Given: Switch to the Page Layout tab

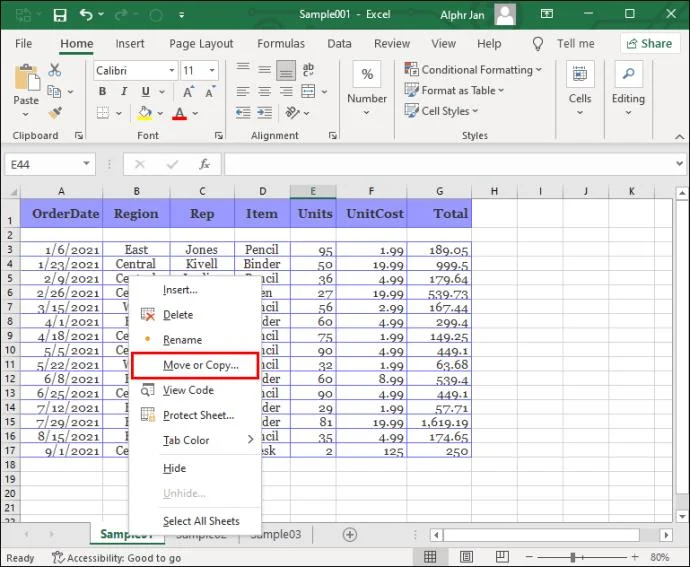Looking at the screenshot, I should tap(201, 44).
